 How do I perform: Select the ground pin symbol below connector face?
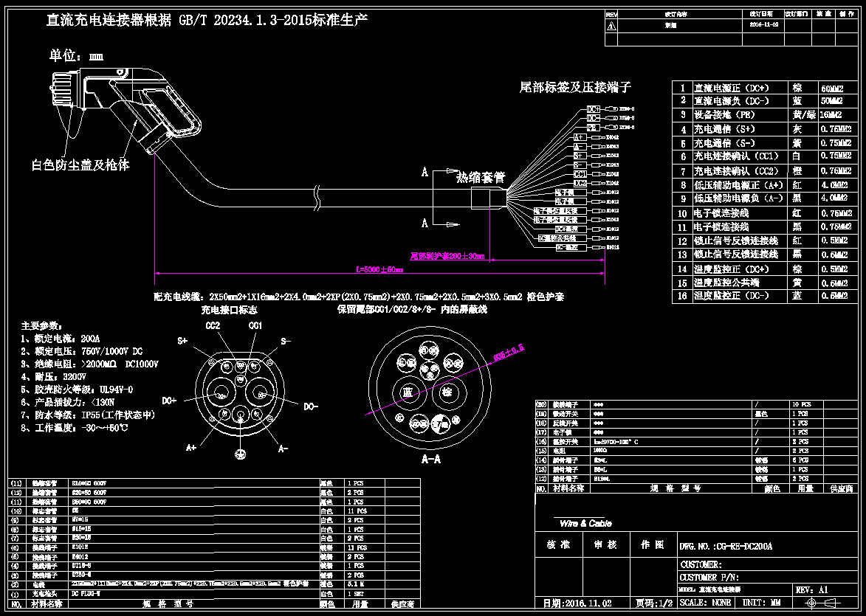click(240, 454)
